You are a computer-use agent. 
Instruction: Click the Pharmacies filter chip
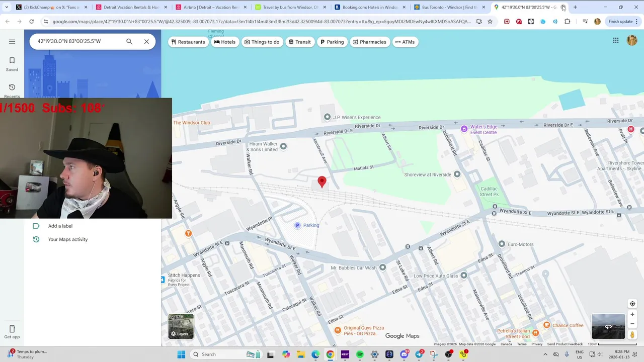[370, 42]
